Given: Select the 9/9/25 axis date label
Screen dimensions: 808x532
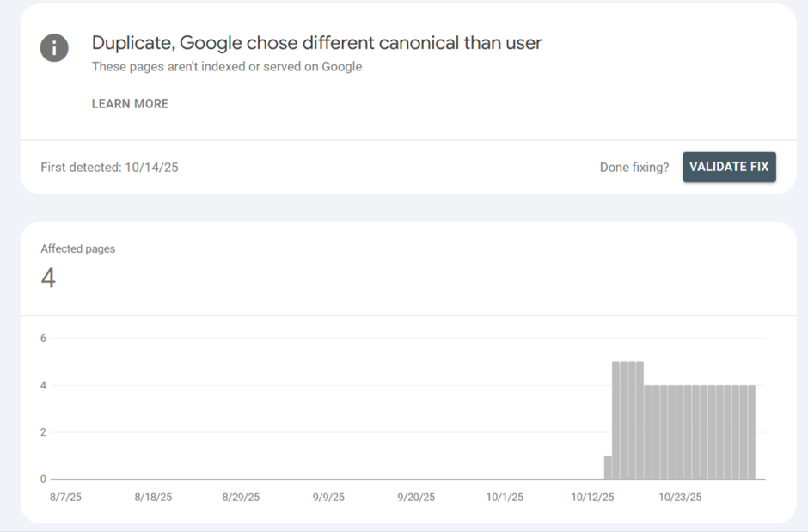Looking at the screenshot, I should coord(328,498).
